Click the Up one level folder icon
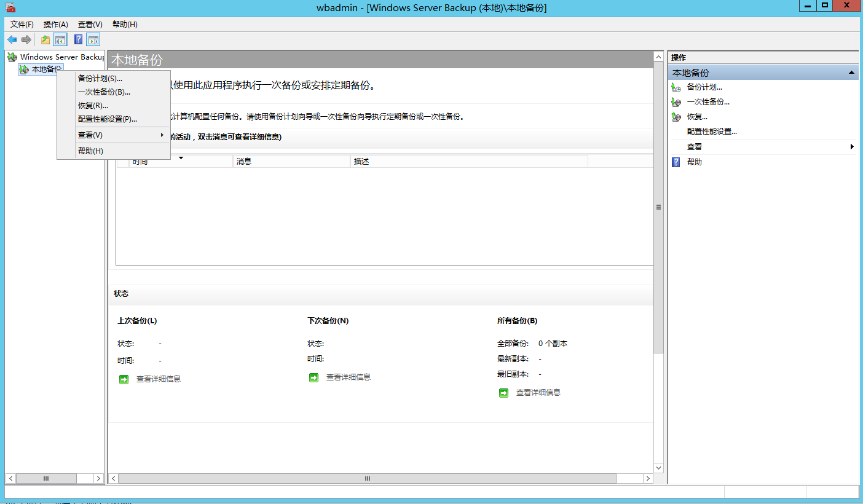 [x=45, y=40]
